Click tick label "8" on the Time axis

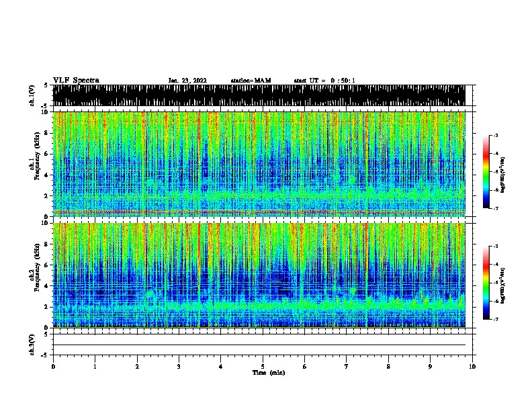388,366
